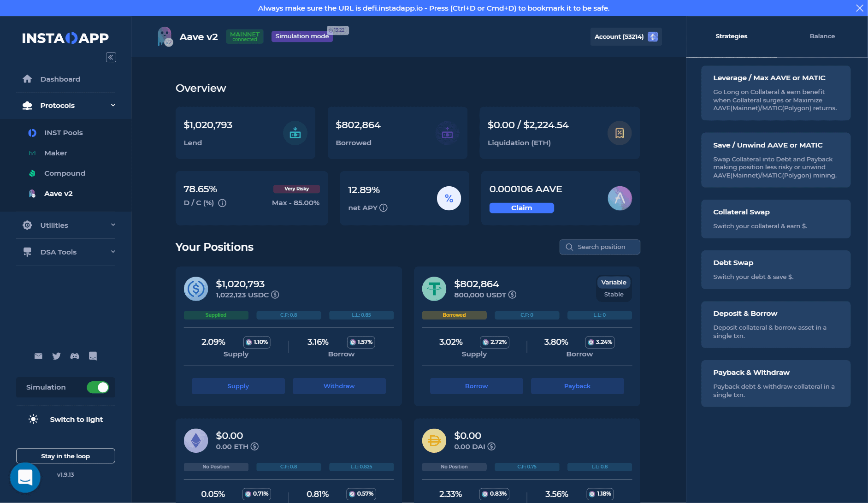Open Maker protocol
The height and width of the screenshot is (503, 868).
(48, 153)
